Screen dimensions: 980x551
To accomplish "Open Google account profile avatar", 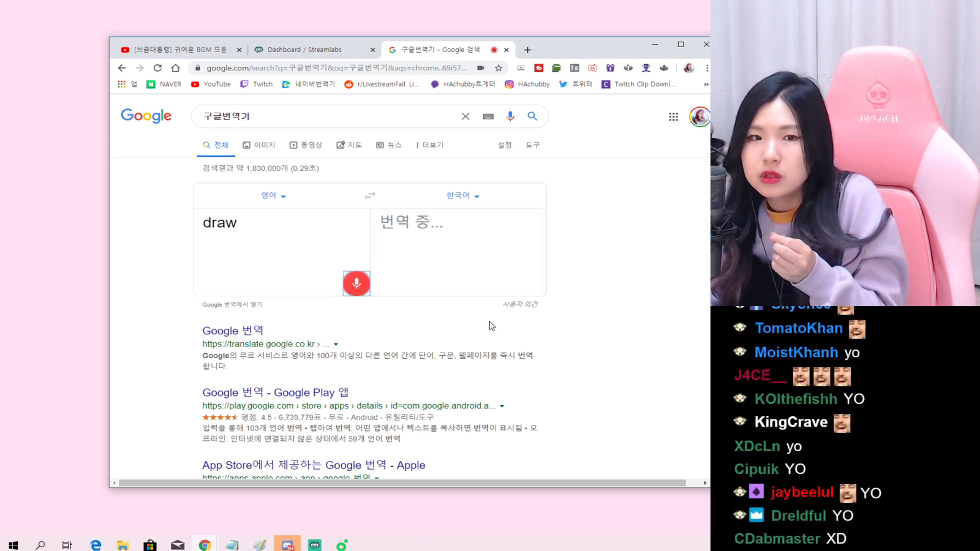I will point(699,116).
